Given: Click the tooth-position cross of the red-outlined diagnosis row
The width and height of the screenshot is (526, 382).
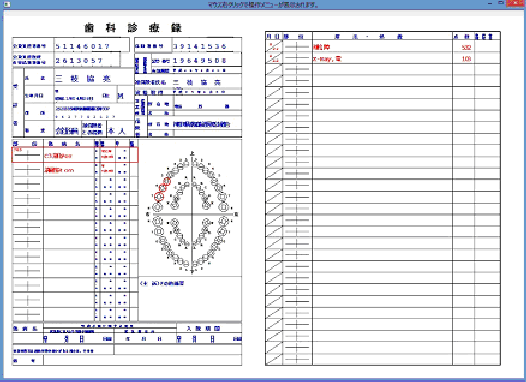Looking at the screenshot, I should 28,155.
